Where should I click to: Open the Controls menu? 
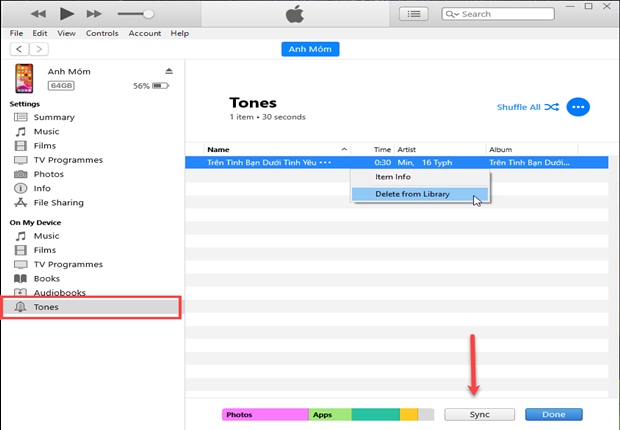102,33
